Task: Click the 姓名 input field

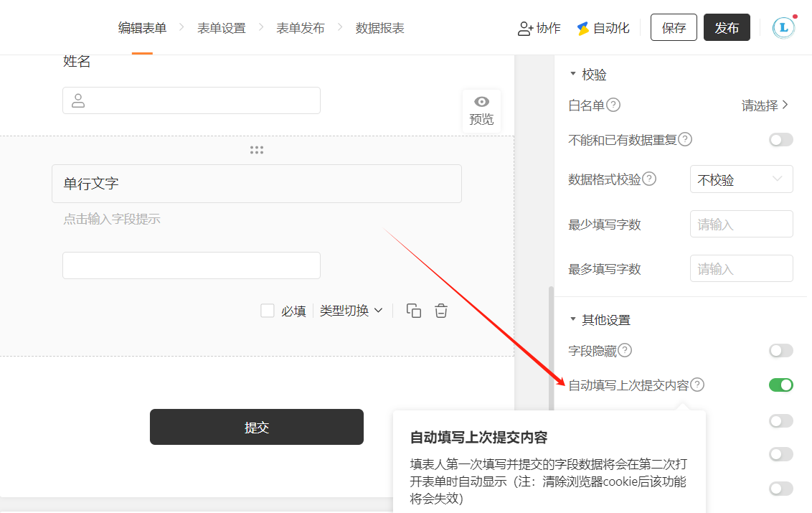Action: coord(192,100)
